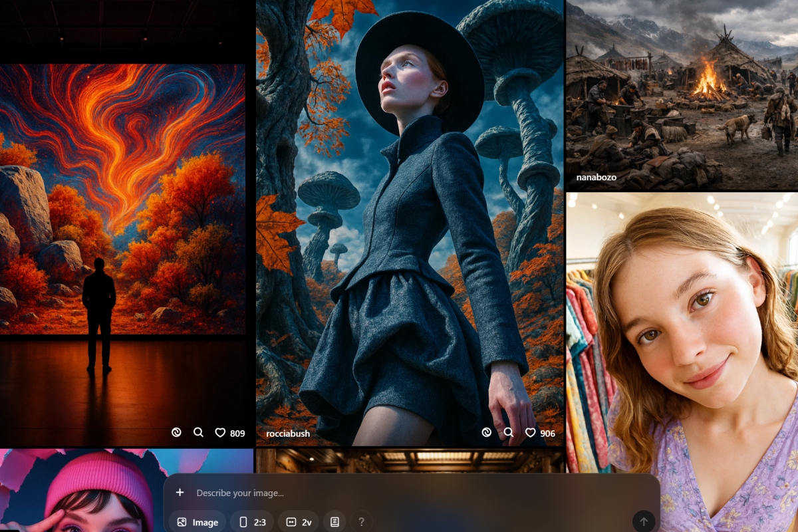Open the Image mode selector
This screenshot has height=532, width=798.
(x=198, y=522)
